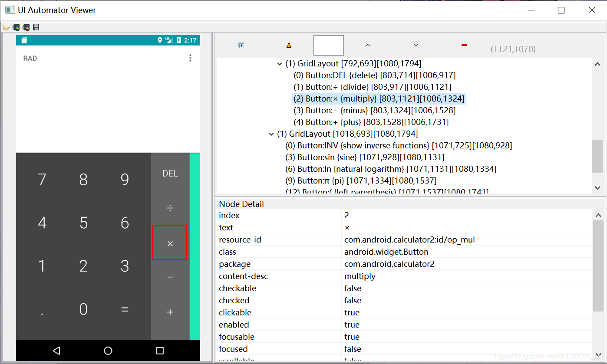This screenshot has height=364, width=607.
Task: Tap the calculator 0 key
Action: click(83, 309)
